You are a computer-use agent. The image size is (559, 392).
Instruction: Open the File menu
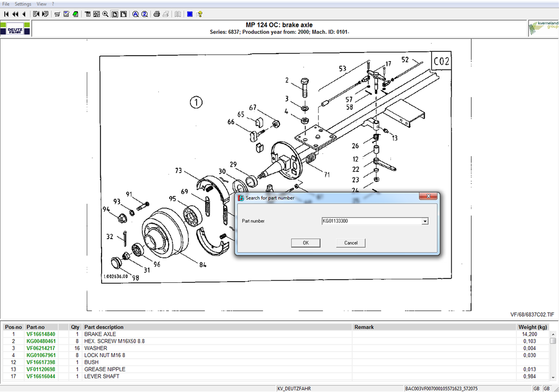tap(6, 4)
